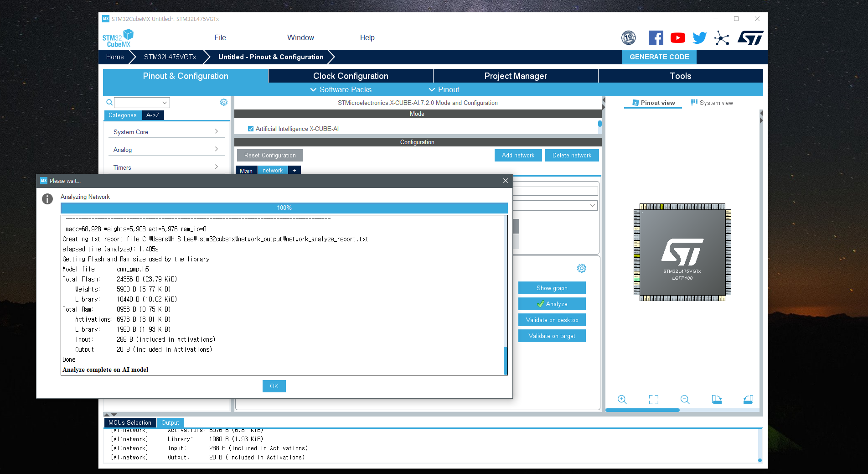Click Show graph button
This screenshot has width=868, height=474.
[552, 288]
